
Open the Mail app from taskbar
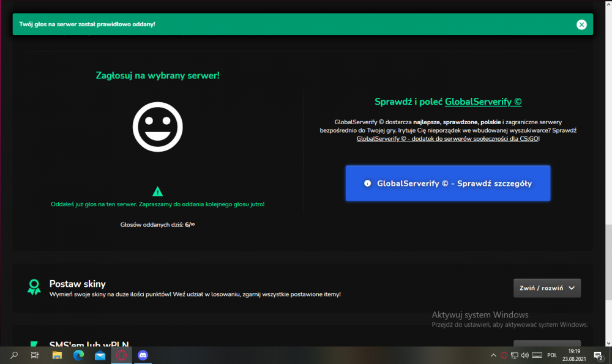(100, 355)
